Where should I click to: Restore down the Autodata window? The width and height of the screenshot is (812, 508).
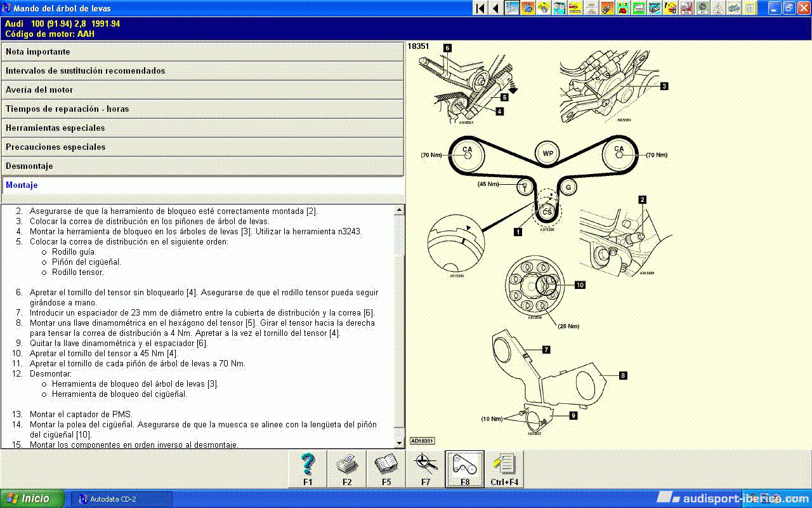coord(789,8)
